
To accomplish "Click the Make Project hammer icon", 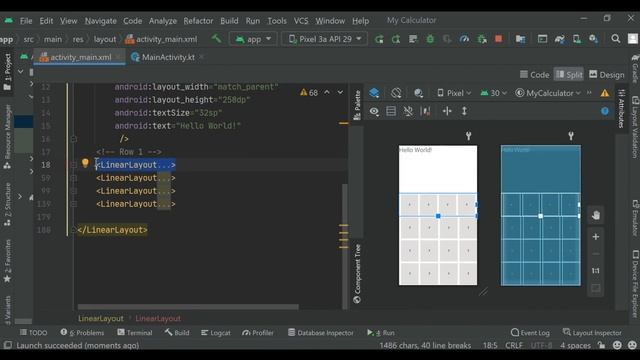I will [x=216, y=39].
